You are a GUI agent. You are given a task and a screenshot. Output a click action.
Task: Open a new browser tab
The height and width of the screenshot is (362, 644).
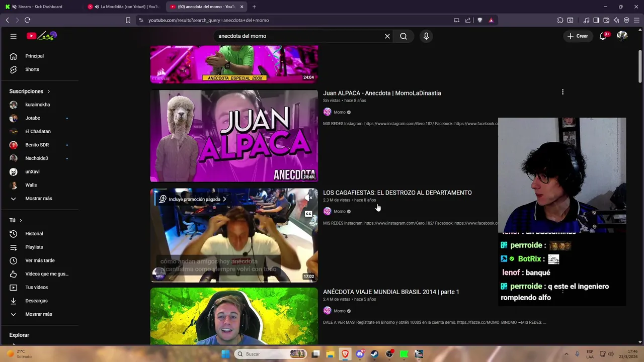tap(254, 7)
